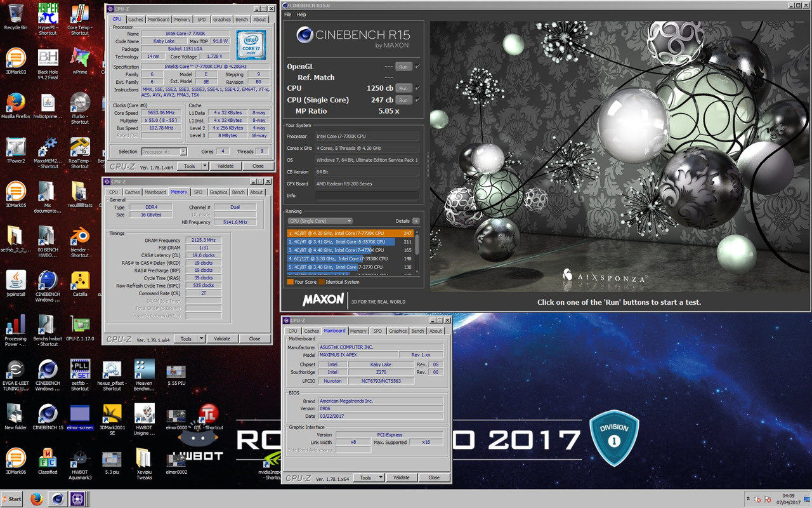Open the Xevipiu Tweaks folder
Image resolution: width=812 pixels, height=508 pixels.
144,464
